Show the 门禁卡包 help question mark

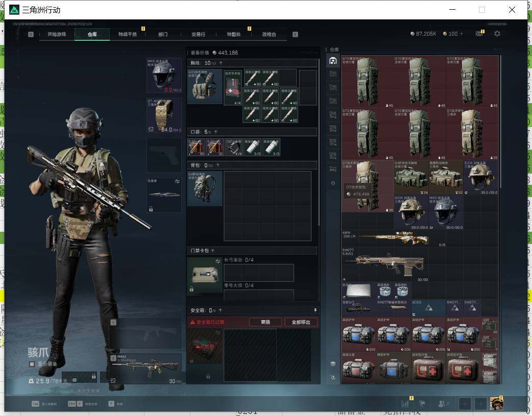tap(213, 251)
